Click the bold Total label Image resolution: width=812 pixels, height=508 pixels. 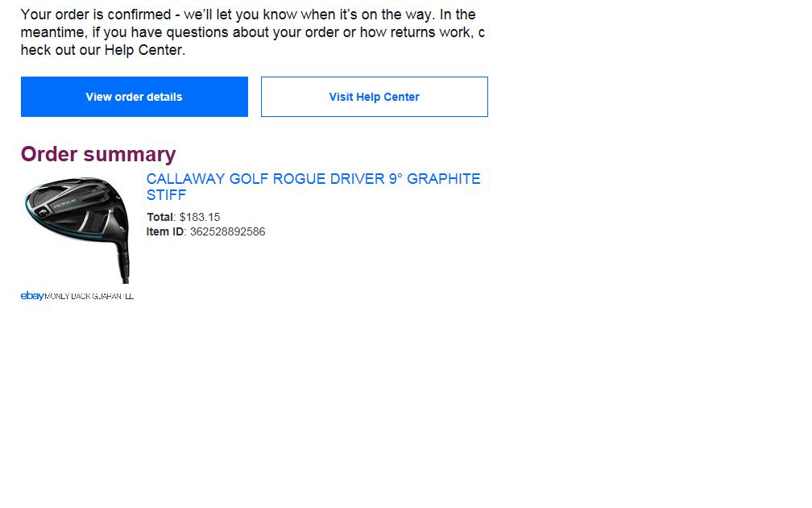(159, 217)
